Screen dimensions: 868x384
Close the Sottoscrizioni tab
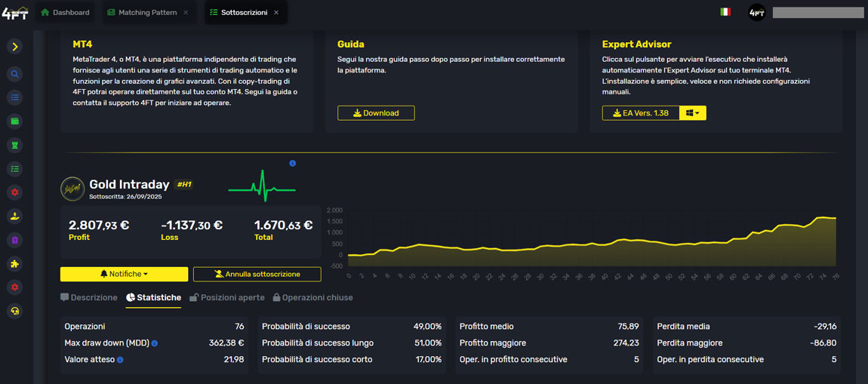(276, 12)
